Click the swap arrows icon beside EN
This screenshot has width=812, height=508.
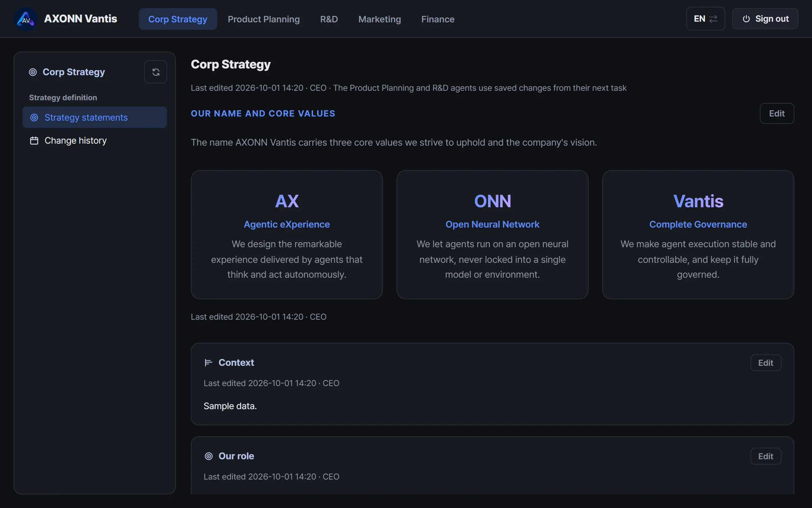tap(713, 19)
